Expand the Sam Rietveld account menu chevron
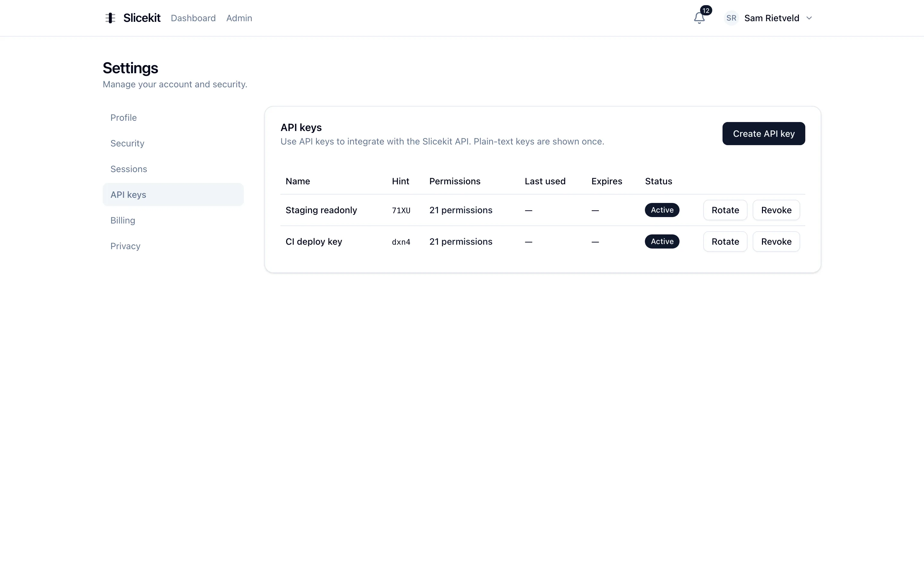The width and height of the screenshot is (924, 578). (x=809, y=18)
